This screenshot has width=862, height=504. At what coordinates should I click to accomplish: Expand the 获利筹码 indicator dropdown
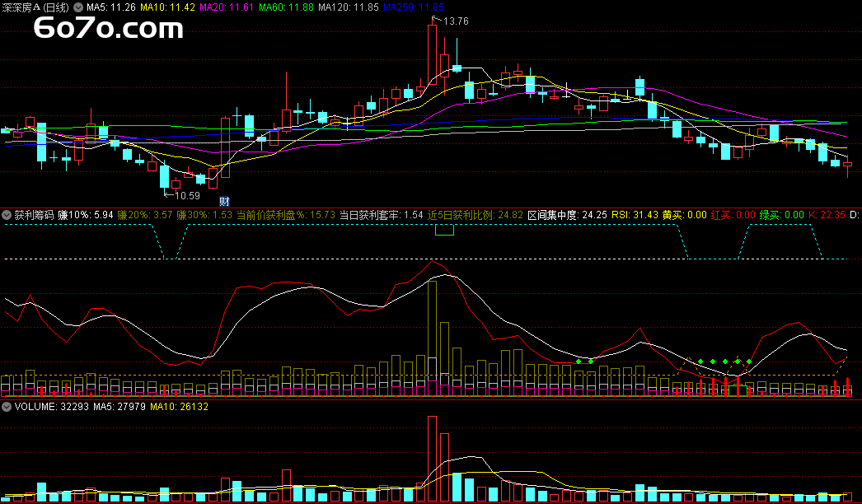tap(7, 215)
